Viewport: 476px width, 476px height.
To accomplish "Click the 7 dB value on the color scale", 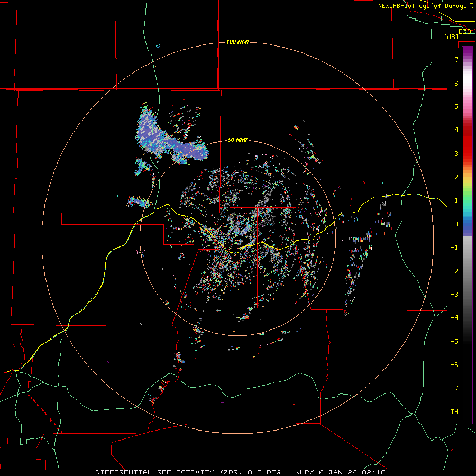I will 456,59.
